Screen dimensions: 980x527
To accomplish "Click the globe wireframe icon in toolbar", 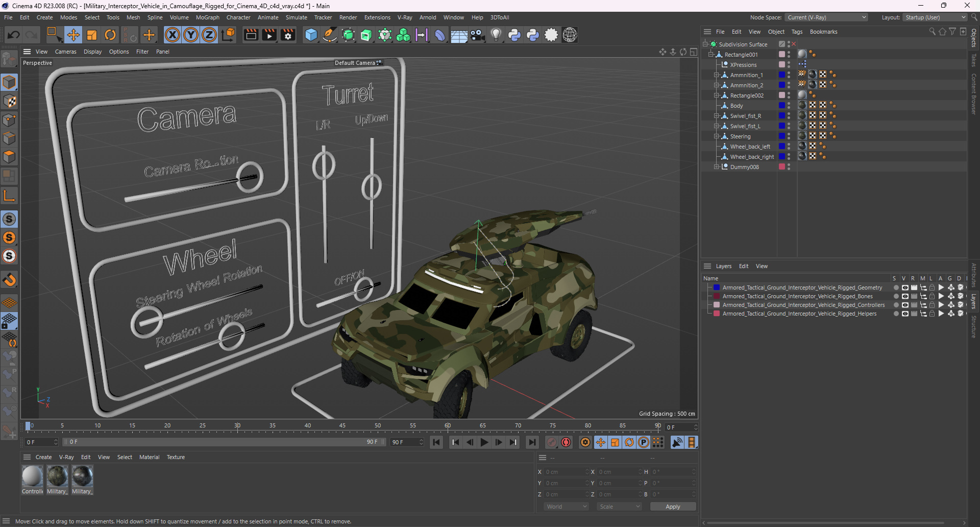I will tap(570, 35).
